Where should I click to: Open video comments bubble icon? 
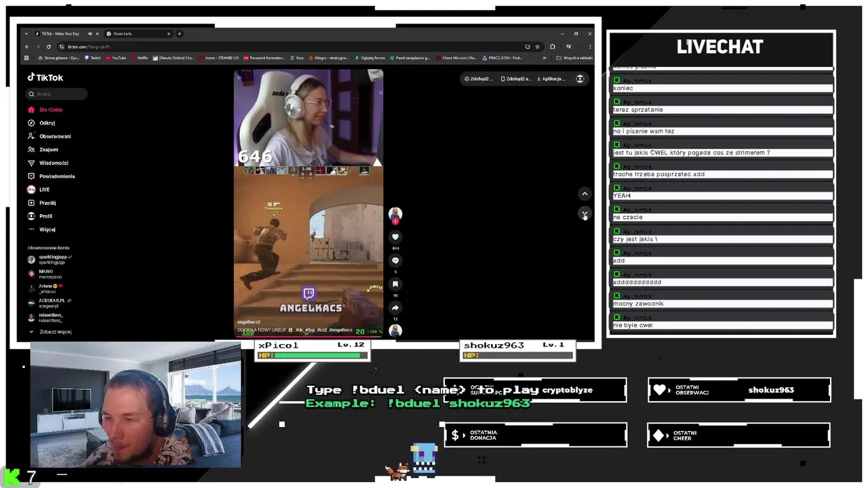[x=395, y=260]
